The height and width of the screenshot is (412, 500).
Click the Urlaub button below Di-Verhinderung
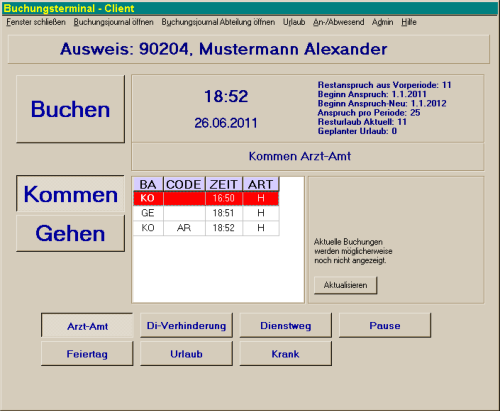click(x=186, y=353)
